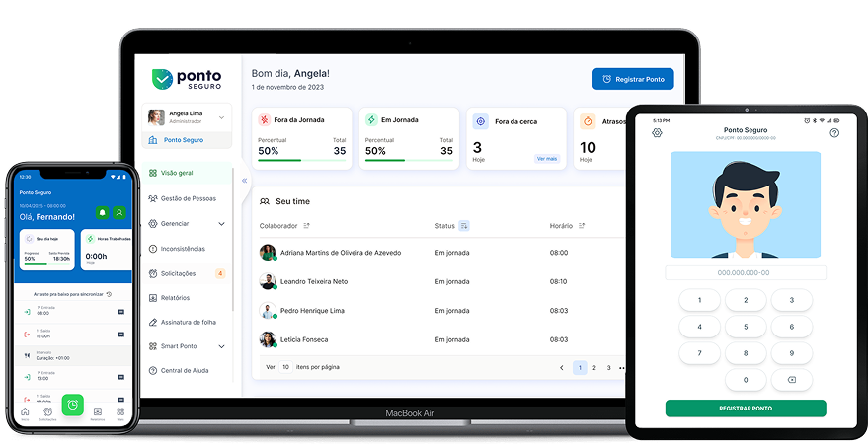Toggle sorting on the Horário column

click(x=583, y=226)
